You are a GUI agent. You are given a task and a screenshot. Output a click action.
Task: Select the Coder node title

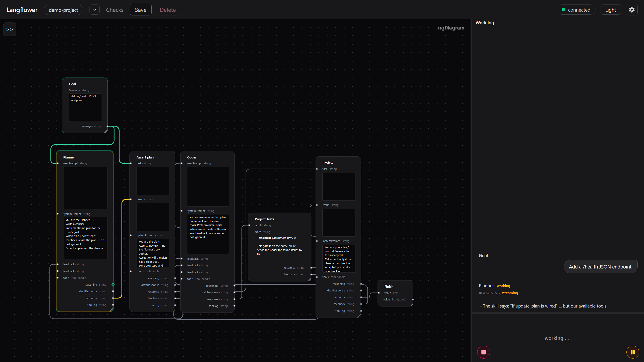(192, 157)
